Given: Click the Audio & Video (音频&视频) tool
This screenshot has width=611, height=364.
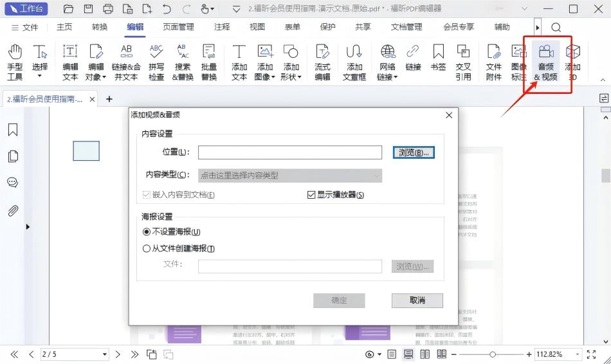Looking at the screenshot, I should pos(545,62).
